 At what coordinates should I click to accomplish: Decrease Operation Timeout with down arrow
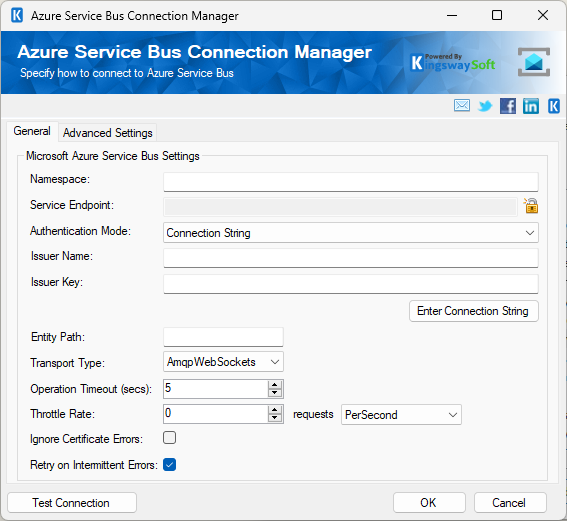275,393
